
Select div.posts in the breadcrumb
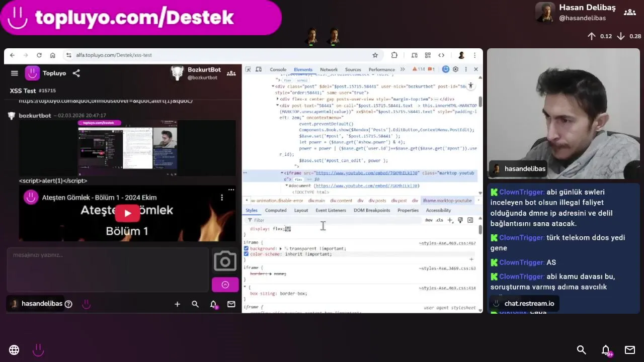(x=377, y=201)
